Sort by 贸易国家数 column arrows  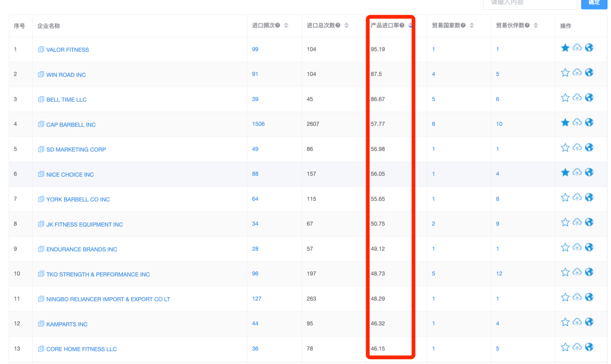click(x=471, y=26)
